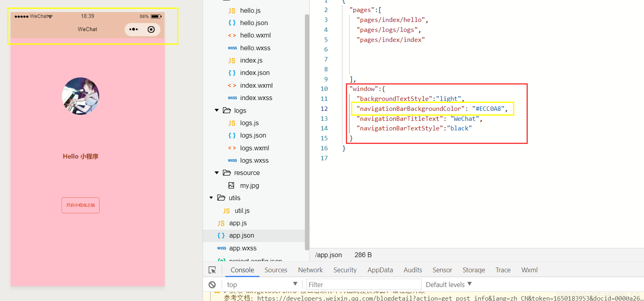The height and width of the screenshot is (301, 644).
Task: Open the index.wxml file
Action: (256, 86)
